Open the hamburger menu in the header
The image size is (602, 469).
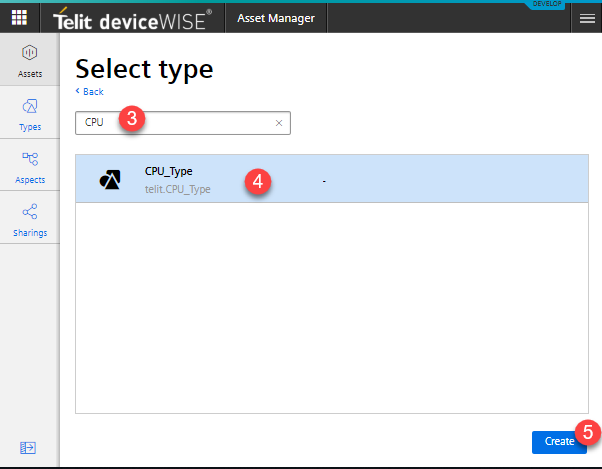[587, 18]
